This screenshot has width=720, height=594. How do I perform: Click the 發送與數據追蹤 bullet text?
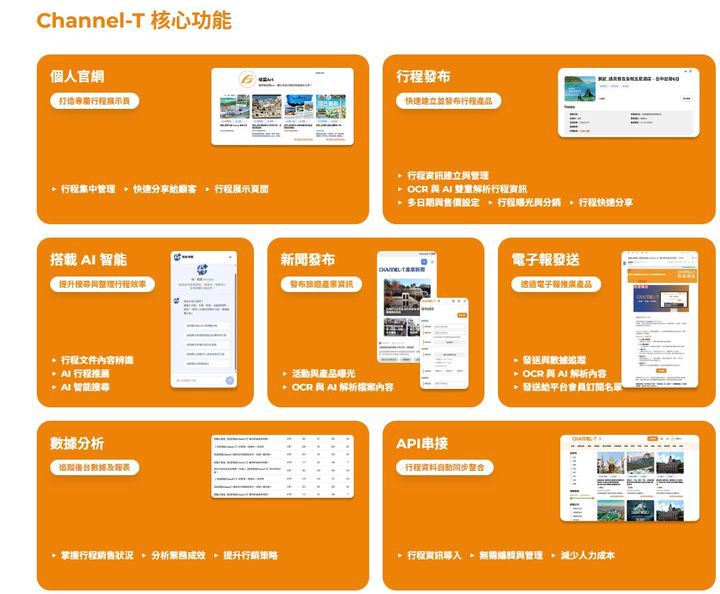coord(554,360)
